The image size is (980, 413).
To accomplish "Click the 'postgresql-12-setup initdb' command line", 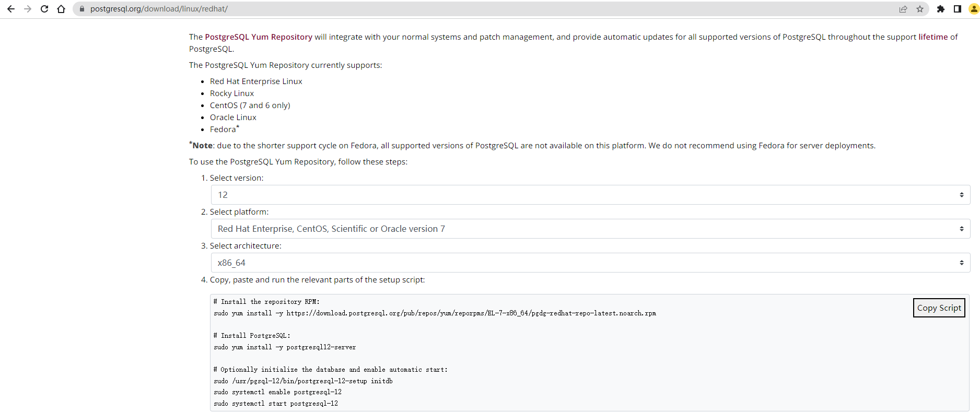I will point(303,381).
